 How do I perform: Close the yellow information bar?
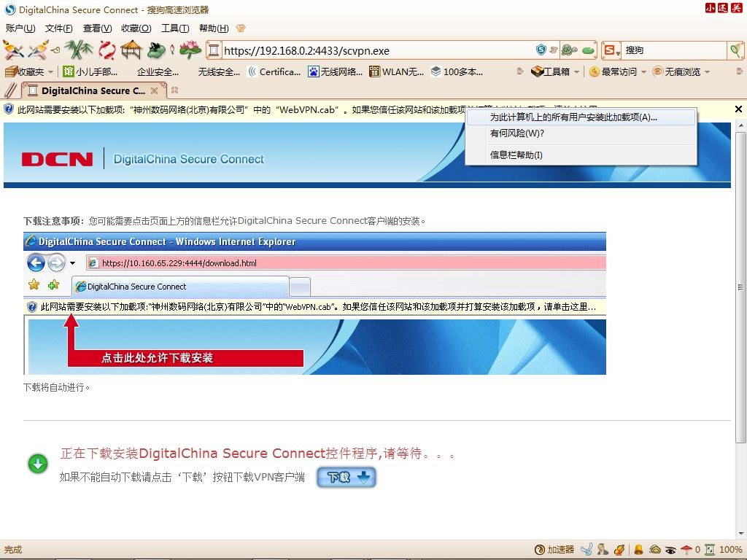(738, 109)
